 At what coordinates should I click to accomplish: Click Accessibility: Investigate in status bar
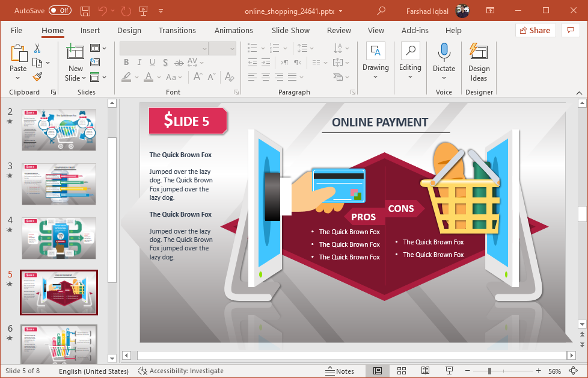(x=181, y=371)
